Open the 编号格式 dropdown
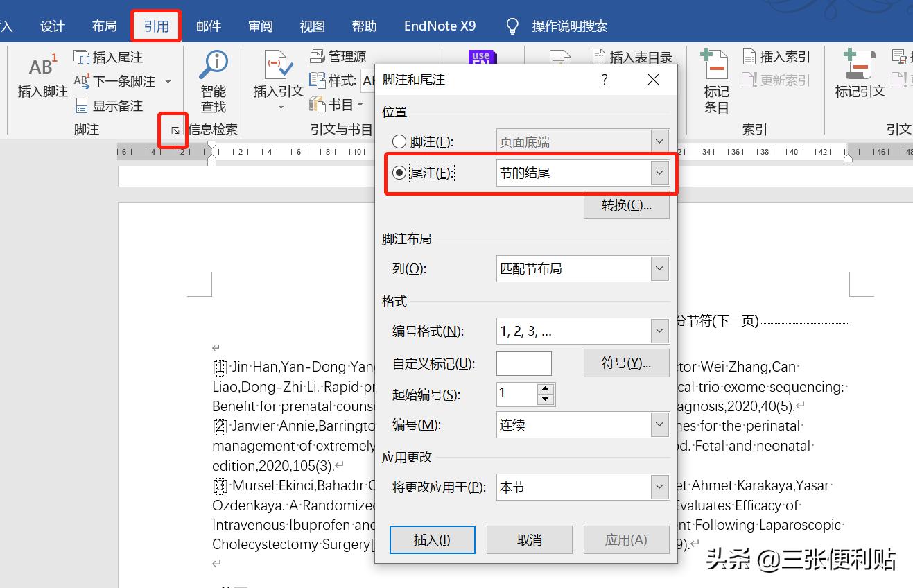913x588 pixels. coord(659,331)
